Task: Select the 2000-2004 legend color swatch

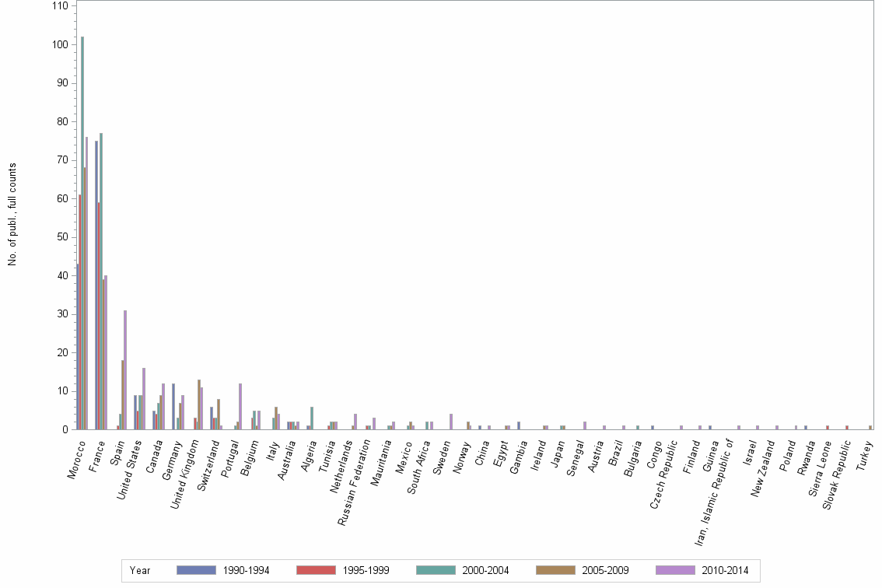Action: tap(436, 570)
